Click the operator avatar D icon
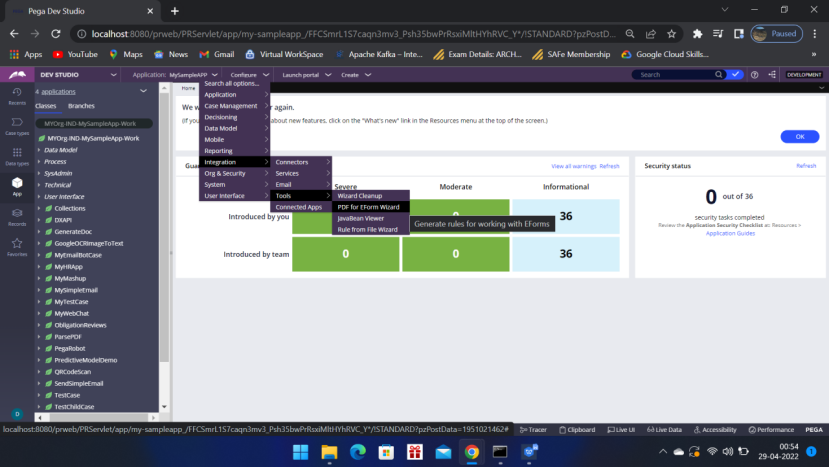The image size is (830, 467). pos(17,414)
